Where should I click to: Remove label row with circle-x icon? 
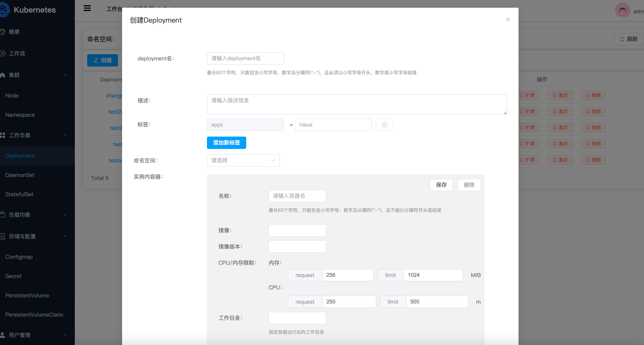pos(385,125)
